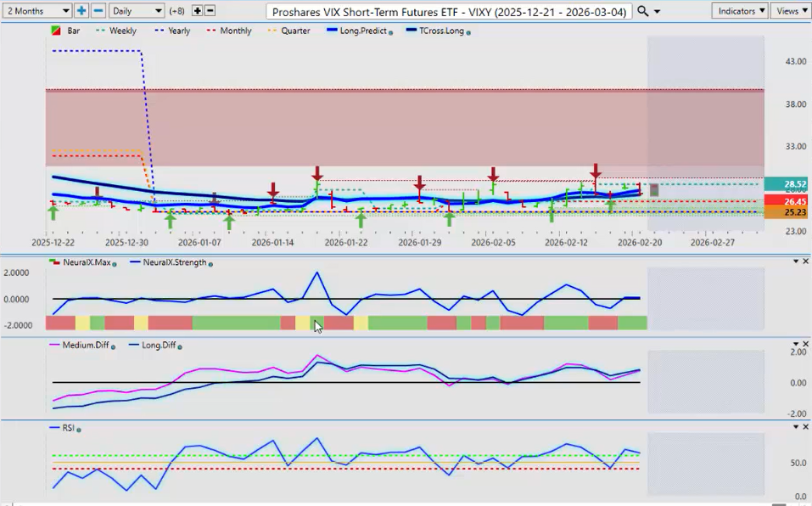Click the black plus forecast offset button
Image resolution: width=812 pixels, height=506 pixels.
[x=198, y=11]
